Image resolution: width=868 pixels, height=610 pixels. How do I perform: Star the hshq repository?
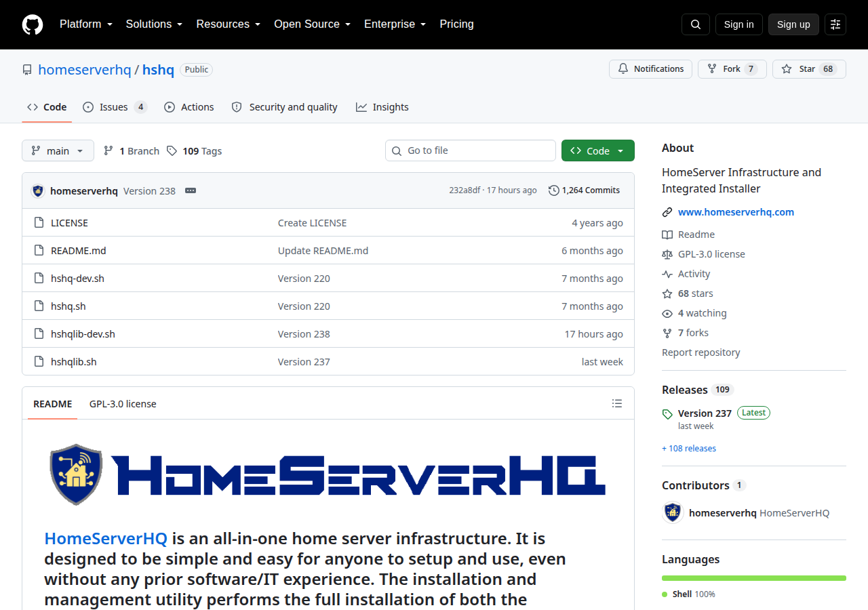point(809,69)
